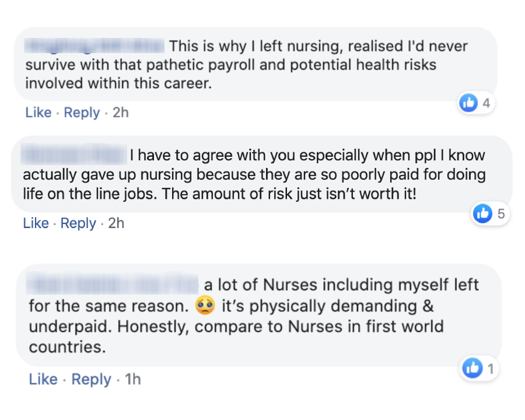Reply to the "physically demanding & underpaid" comment
The width and height of the screenshot is (525, 420).
pos(91,380)
